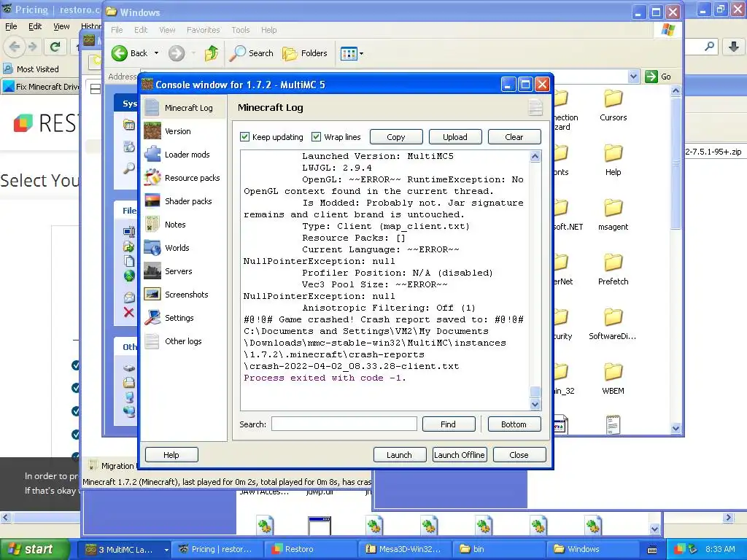Open Cursors folder in Windows explorer
This screenshot has height=560, width=747.
point(613,106)
